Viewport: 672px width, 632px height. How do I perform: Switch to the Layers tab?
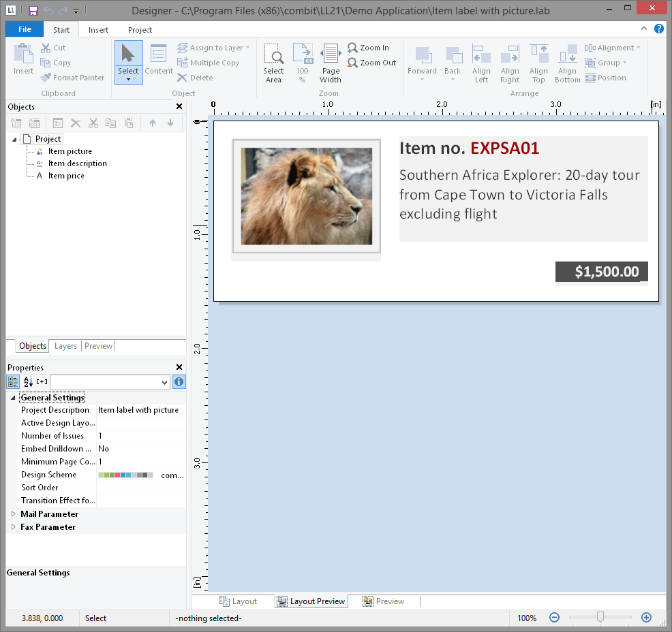(x=65, y=346)
